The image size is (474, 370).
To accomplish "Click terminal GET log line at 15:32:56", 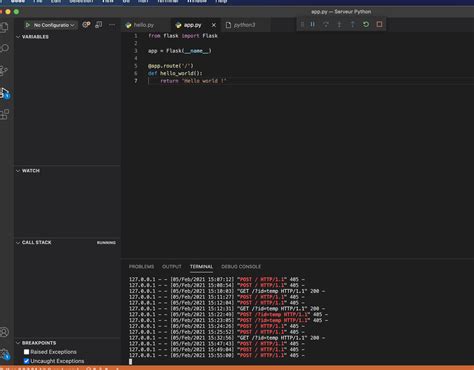I will pyautogui.click(x=227, y=338).
